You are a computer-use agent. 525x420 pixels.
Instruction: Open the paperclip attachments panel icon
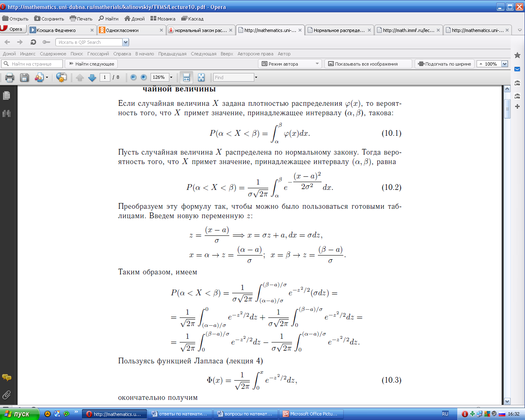point(7,395)
